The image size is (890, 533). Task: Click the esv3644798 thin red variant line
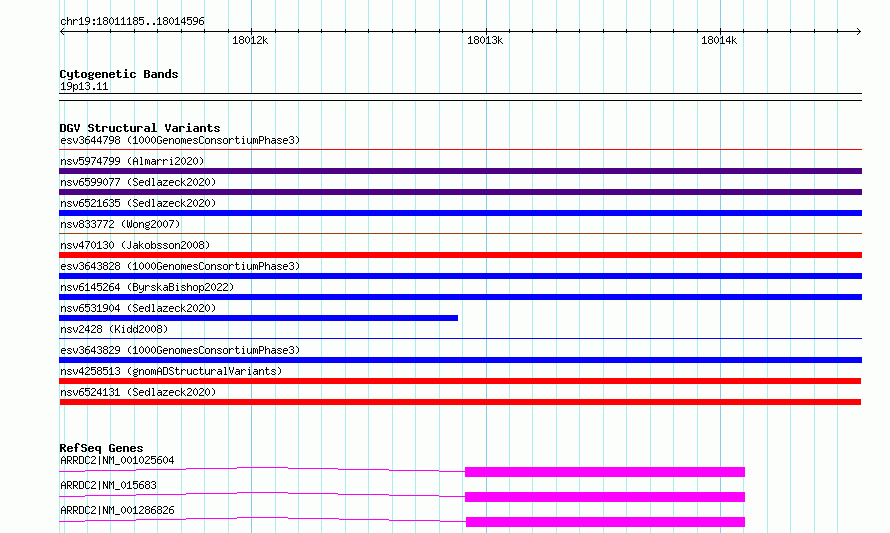[460, 150]
